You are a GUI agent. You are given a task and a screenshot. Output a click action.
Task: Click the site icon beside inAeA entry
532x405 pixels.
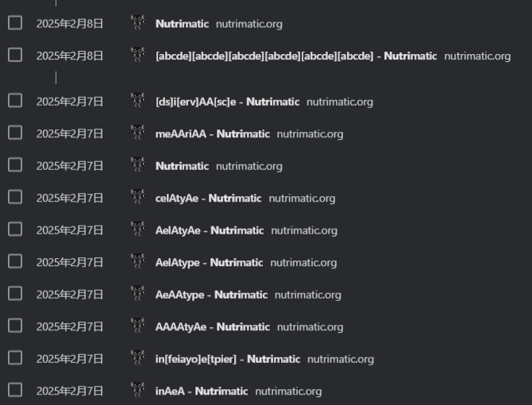click(137, 391)
